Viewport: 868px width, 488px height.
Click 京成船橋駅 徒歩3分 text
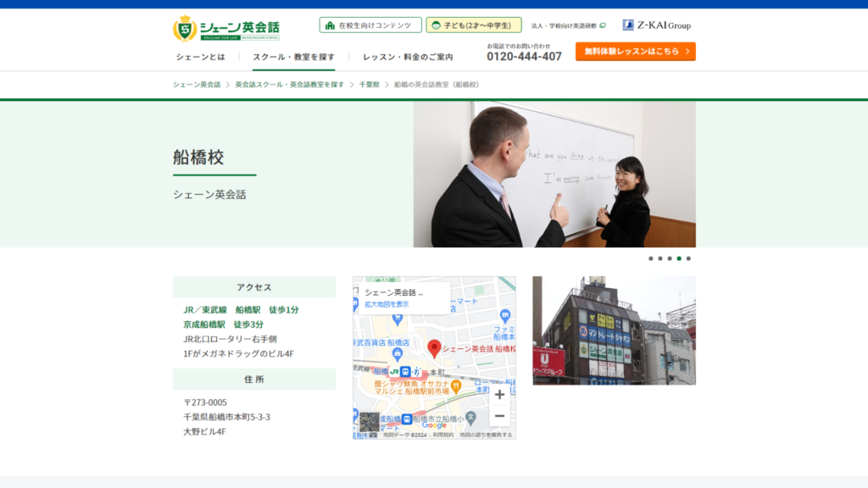coord(223,324)
